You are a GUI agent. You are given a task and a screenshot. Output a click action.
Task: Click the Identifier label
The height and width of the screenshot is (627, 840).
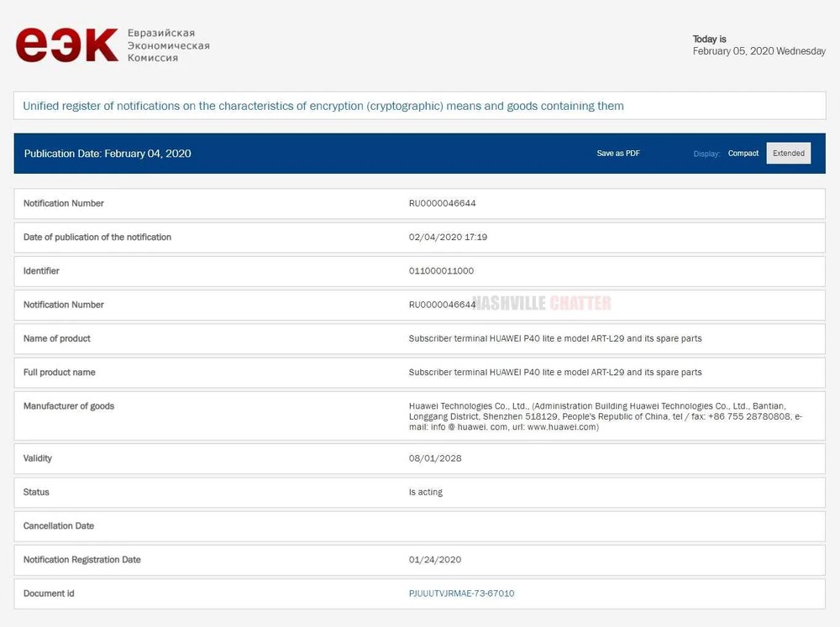pos(41,271)
